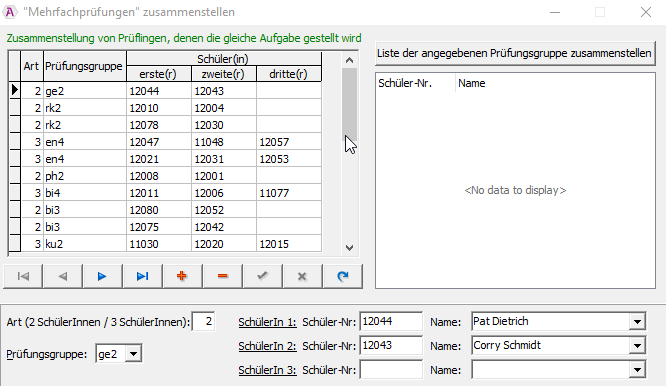Select cell with student number 12010
The height and width of the screenshot is (387, 666).
coord(158,108)
